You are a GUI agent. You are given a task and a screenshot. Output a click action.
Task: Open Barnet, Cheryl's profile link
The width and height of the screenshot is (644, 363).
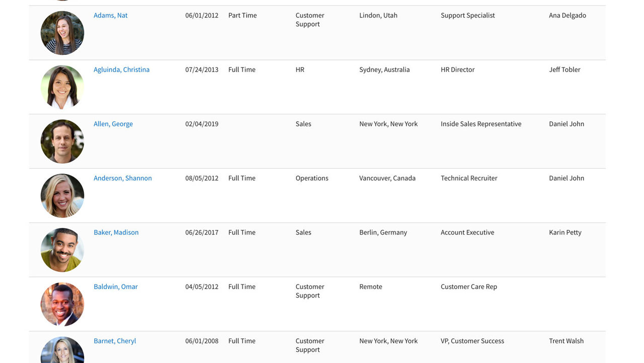coord(115,341)
